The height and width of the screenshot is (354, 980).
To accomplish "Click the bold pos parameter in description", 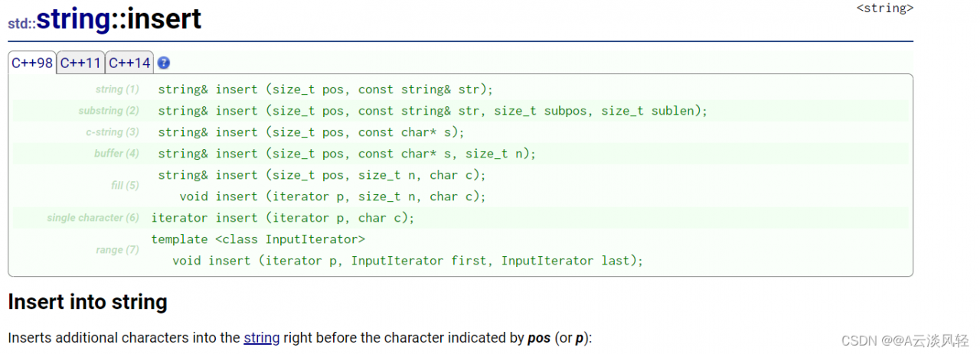I will (x=539, y=338).
